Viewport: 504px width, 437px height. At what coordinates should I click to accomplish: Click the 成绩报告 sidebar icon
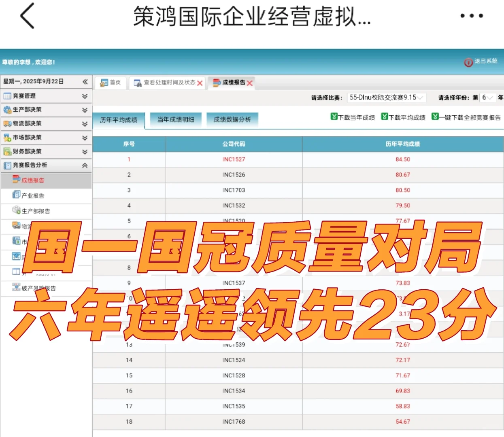tap(16, 179)
